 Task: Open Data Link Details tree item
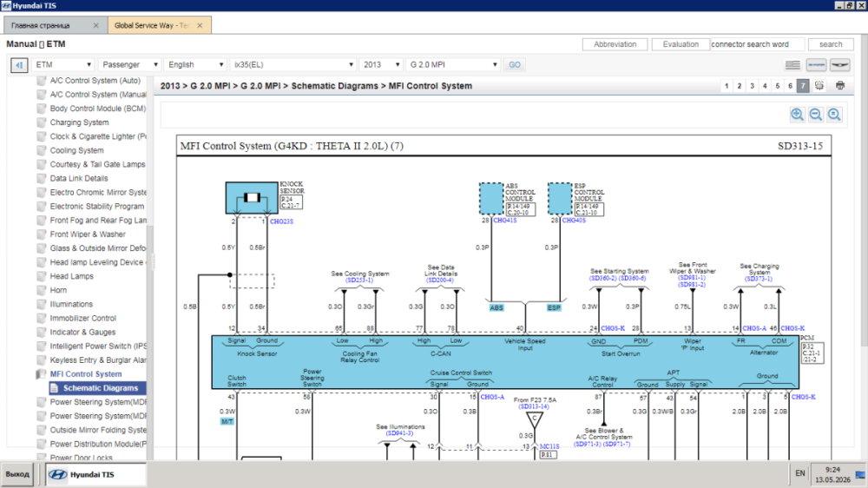click(79, 178)
